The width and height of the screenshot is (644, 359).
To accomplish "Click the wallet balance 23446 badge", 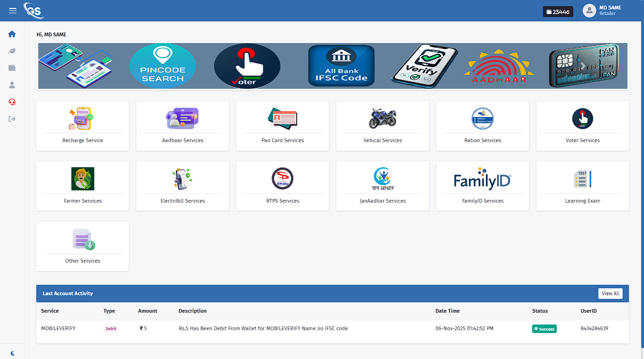I will [x=558, y=12].
